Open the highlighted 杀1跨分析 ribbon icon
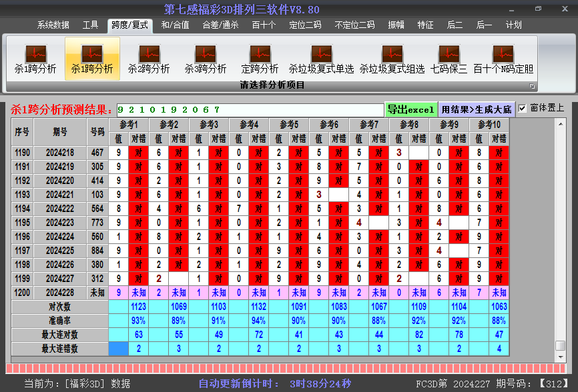This screenshot has width=578, height=392. tap(92, 59)
